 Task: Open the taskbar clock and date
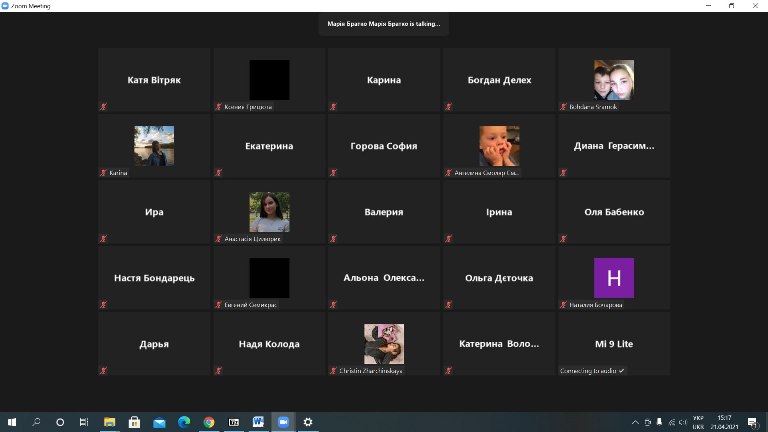click(725, 422)
